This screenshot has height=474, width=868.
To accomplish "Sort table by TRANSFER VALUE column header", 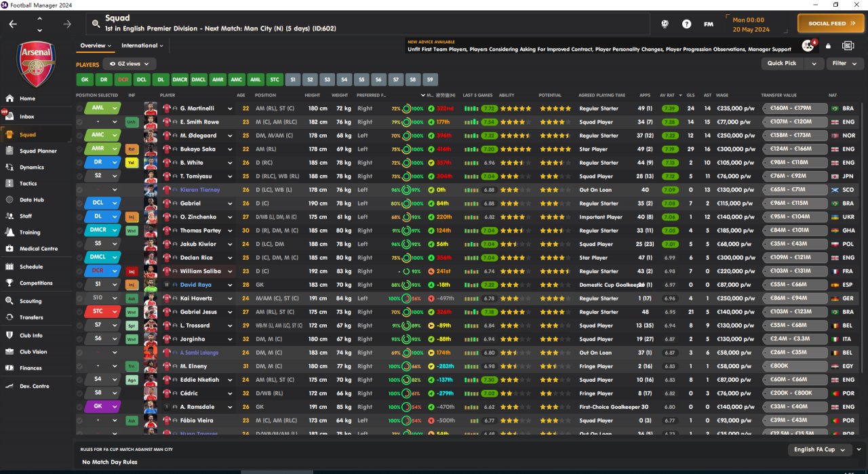I will (778, 95).
